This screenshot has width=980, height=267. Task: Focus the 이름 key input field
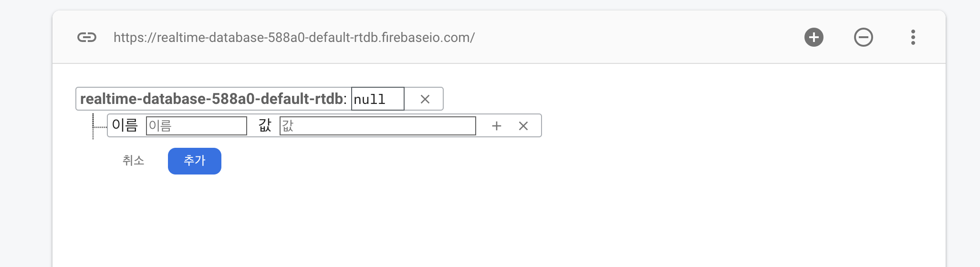196,126
